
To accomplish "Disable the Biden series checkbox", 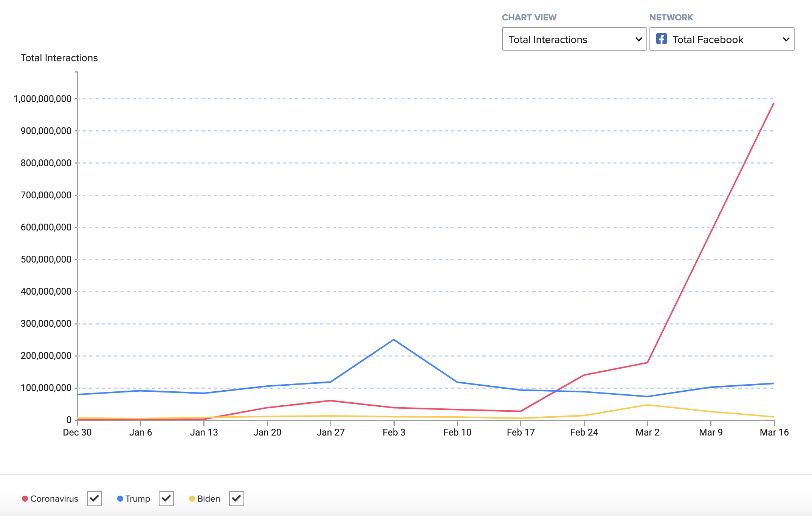I will (x=236, y=499).
